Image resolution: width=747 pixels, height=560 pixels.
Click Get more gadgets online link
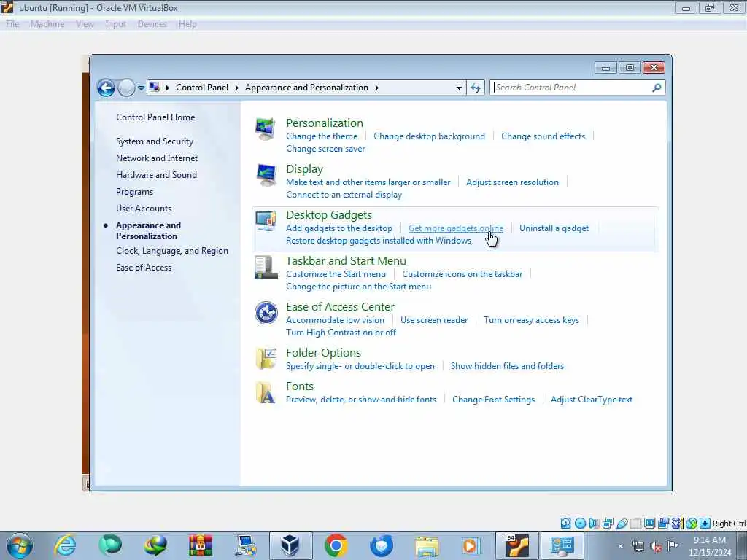click(456, 228)
